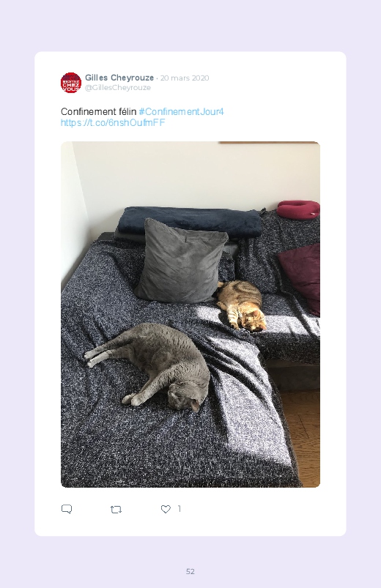Viewport: 381px width, 588px height.
Task: Open the #ConfinementJour4 hashtag
Action: coord(181,111)
